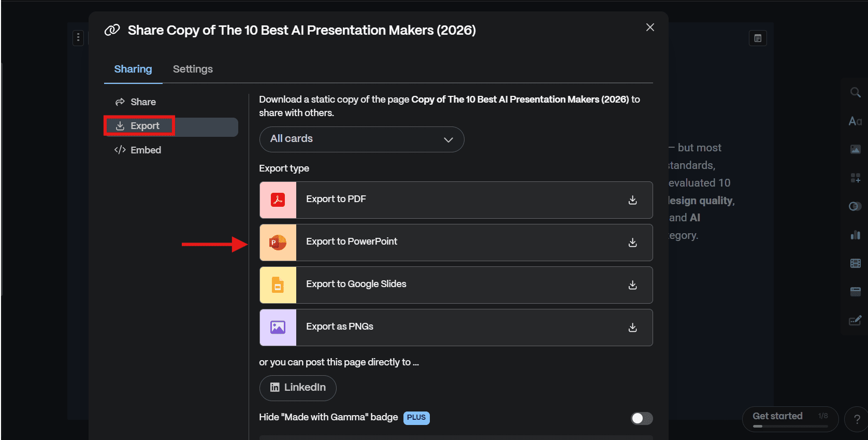Click download arrow on PowerPoint row

tap(632, 243)
